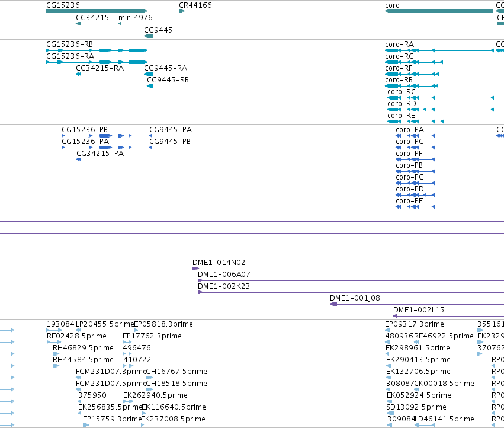Click the coro-PG protein label

[x=410, y=142]
